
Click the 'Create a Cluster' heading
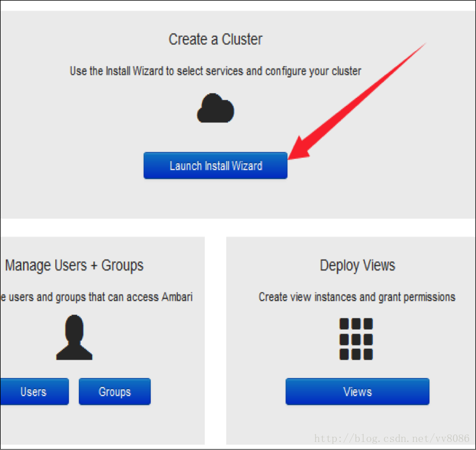click(x=215, y=40)
